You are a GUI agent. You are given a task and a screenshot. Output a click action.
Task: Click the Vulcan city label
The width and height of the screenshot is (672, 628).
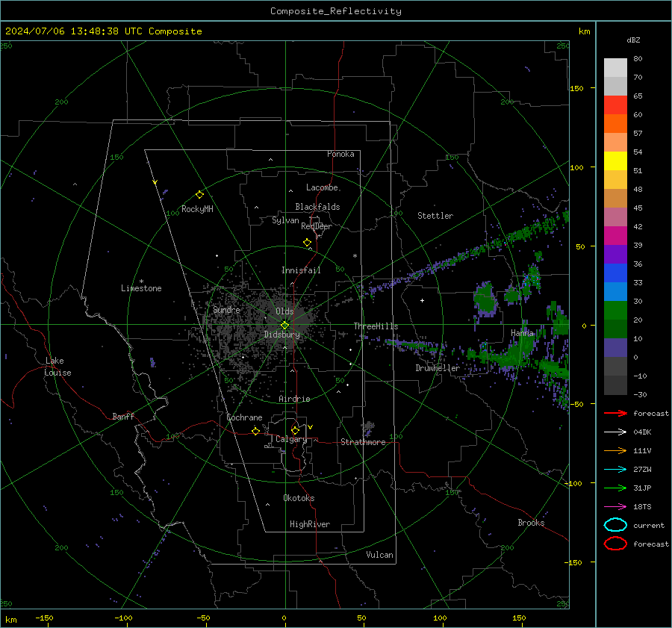379,555
